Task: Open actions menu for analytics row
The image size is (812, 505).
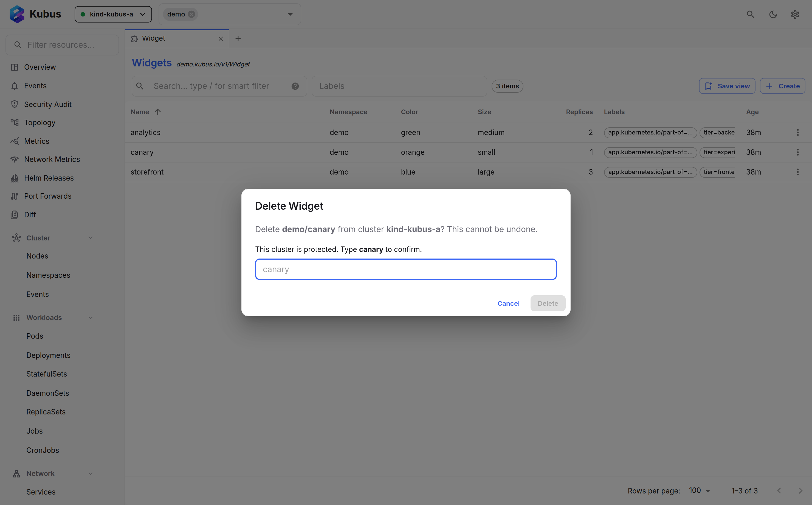Action: pos(798,132)
